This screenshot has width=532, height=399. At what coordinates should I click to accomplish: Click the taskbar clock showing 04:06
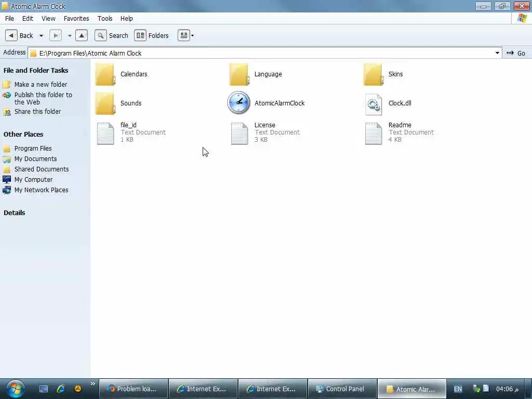pos(507,389)
